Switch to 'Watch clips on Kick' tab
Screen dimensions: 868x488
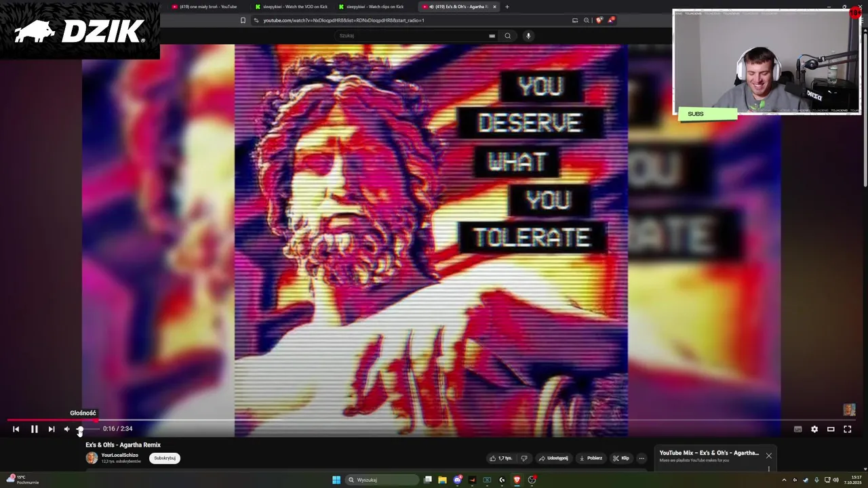tap(374, 7)
